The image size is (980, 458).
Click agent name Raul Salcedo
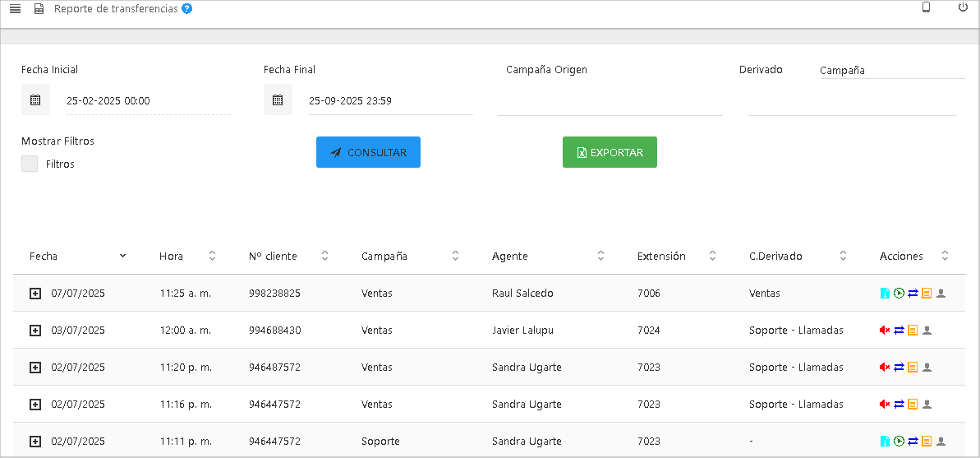click(x=522, y=294)
